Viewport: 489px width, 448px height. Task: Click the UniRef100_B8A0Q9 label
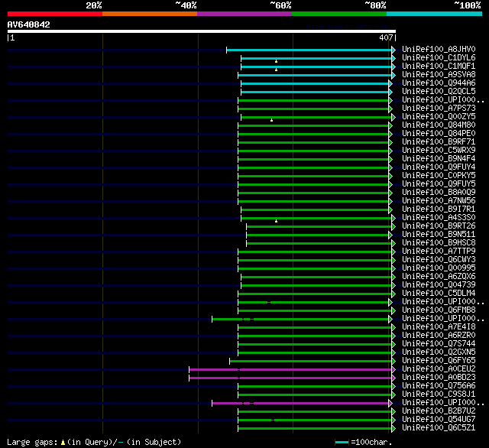439,193
